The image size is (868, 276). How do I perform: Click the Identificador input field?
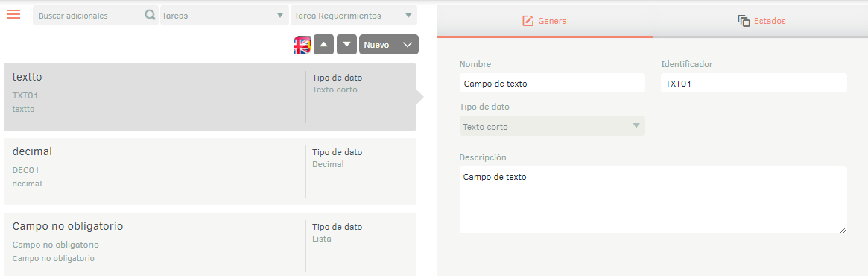[x=754, y=83]
